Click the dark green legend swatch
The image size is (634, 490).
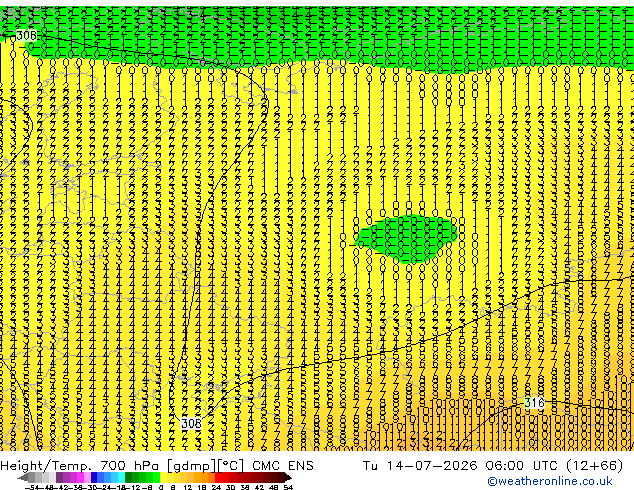point(129,477)
